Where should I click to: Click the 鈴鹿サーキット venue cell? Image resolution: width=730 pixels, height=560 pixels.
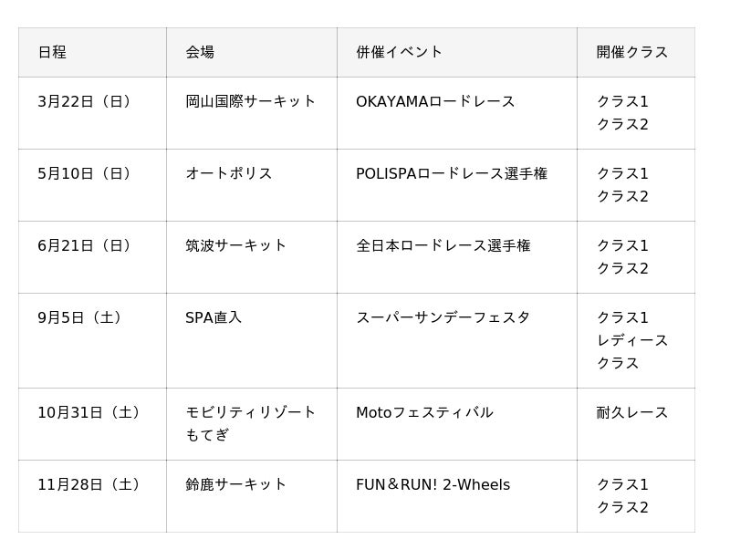pos(235,484)
